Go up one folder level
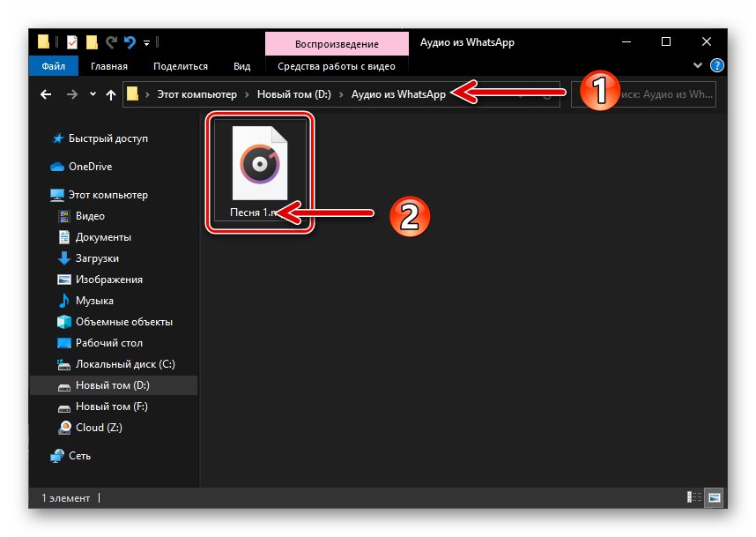756x537 pixels. coord(111,94)
